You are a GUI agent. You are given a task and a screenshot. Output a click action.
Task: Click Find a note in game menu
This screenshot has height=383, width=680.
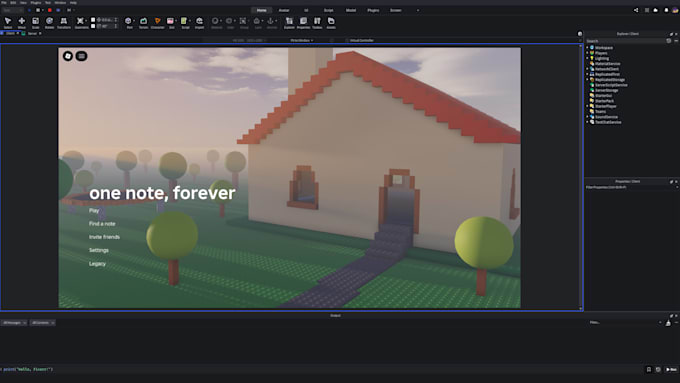pos(102,224)
